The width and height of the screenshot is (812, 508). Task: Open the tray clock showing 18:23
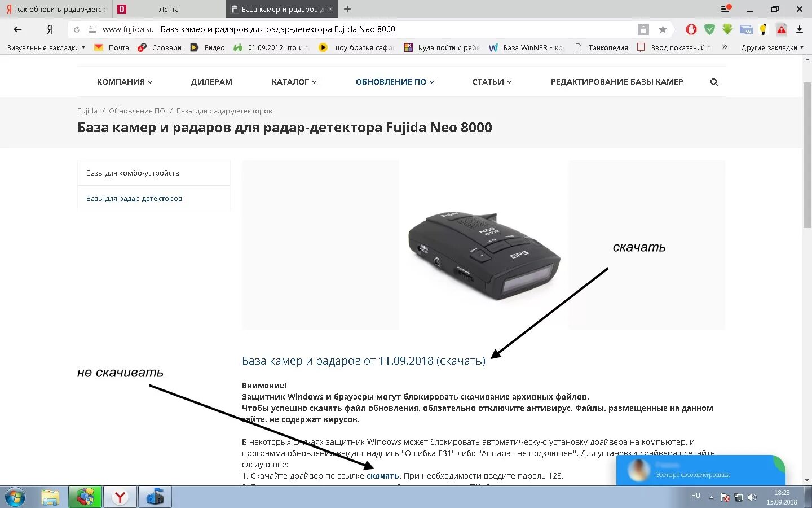[x=782, y=497]
